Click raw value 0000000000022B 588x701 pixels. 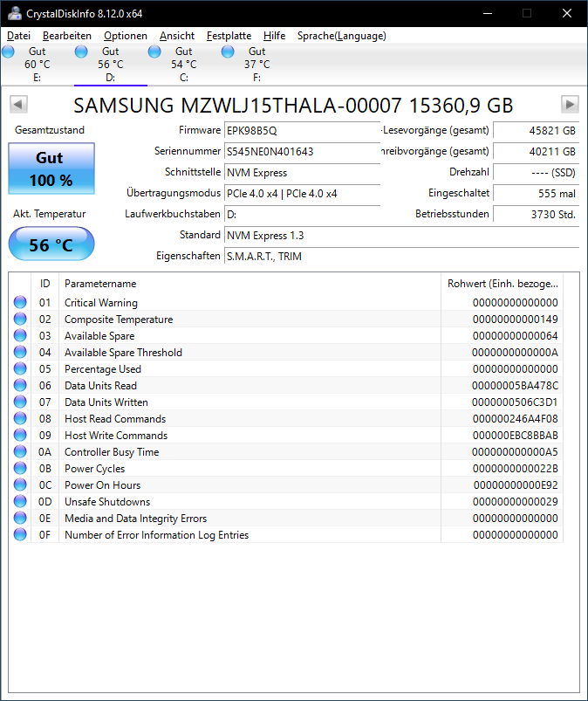(516, 469)
